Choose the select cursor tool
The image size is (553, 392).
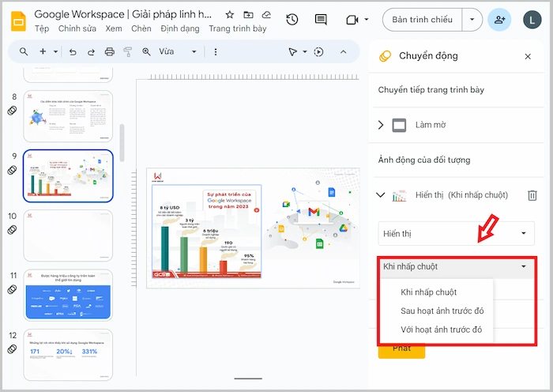[292, 52]
